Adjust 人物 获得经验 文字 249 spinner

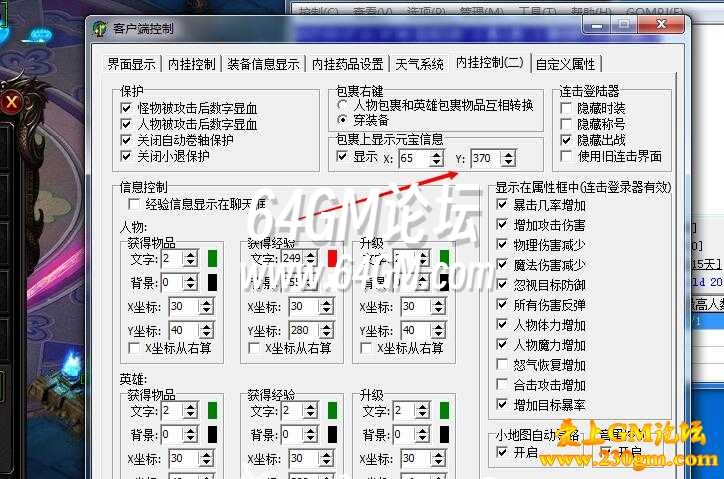point(311,258)
